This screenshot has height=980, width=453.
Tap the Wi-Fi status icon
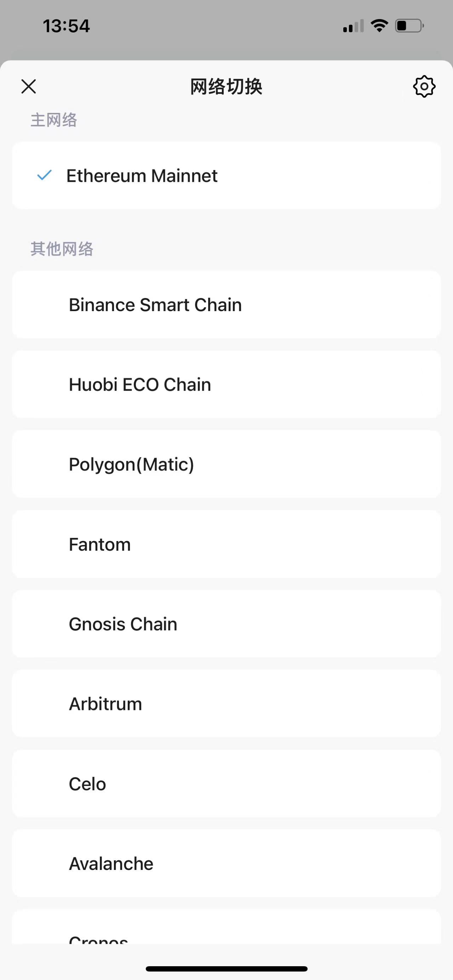(379, 26)
